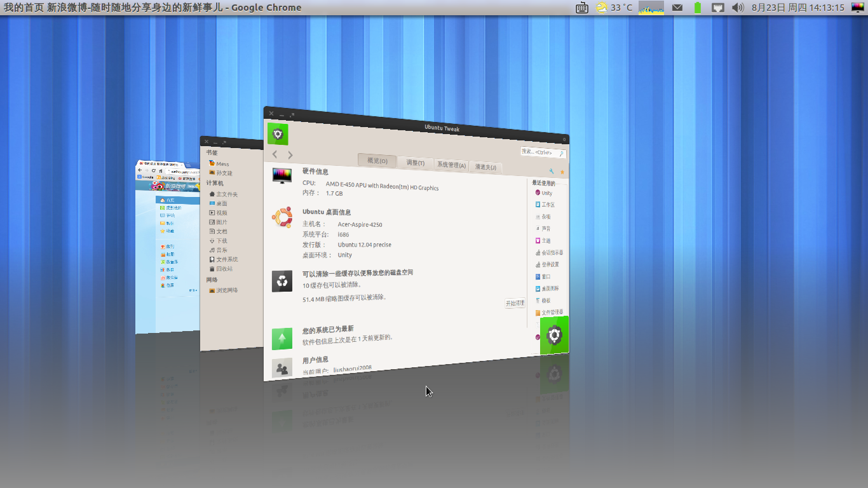The height and width of the screenshot is (488, 868).
Task: Click the forward arrow in Ubuntu Tweak
Action: 290,155
